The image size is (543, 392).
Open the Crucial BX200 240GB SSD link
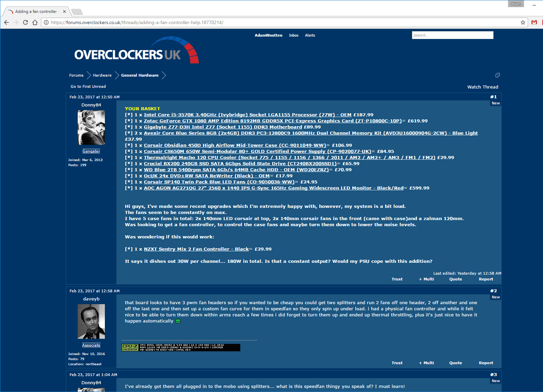[x=240, y=164]
